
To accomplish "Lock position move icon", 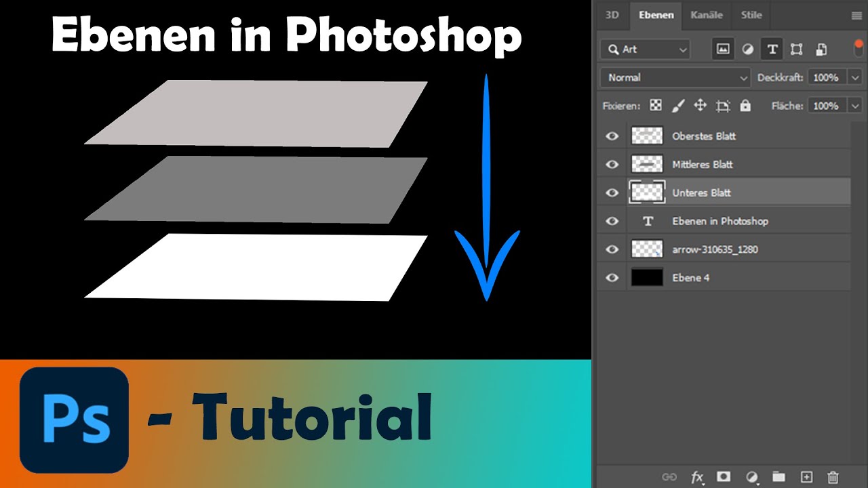I will click(700, 106).
